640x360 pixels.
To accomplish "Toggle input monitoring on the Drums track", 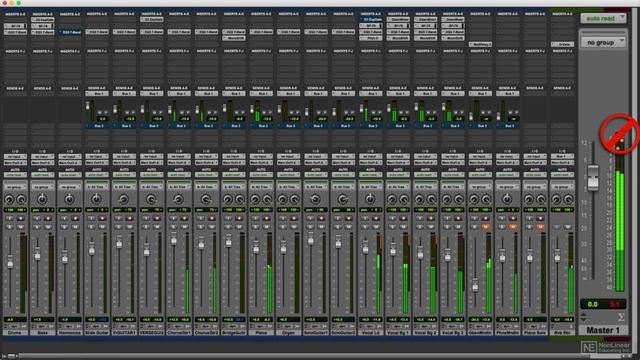I will (x=10, y=218).
